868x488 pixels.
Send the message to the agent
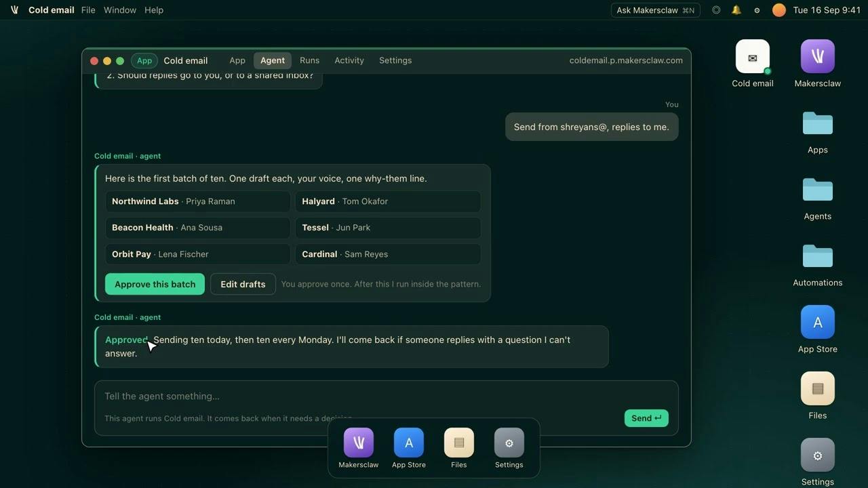coord(646,418)
